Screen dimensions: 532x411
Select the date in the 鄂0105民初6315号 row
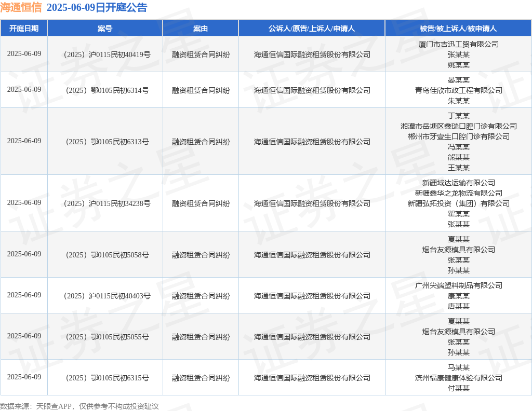coord(24,377)
